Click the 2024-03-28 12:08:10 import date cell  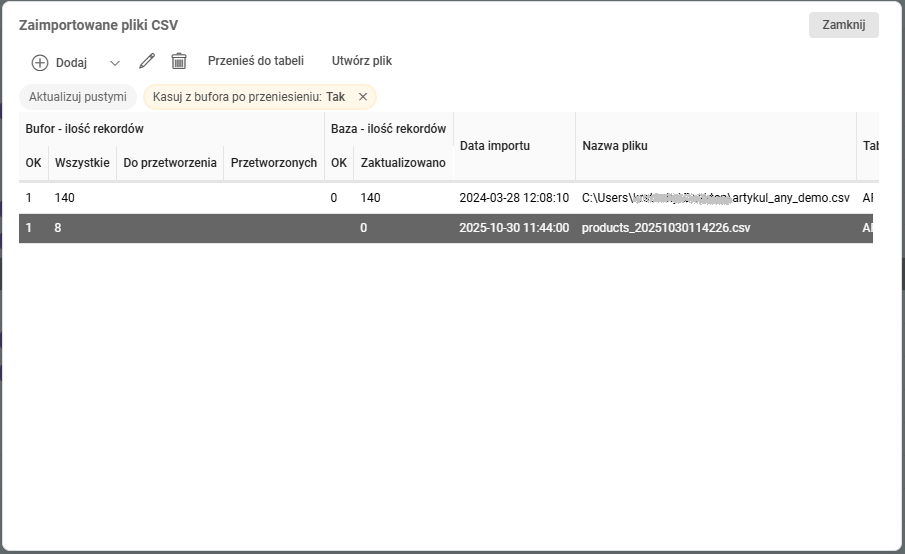click(x=514, y=198)
